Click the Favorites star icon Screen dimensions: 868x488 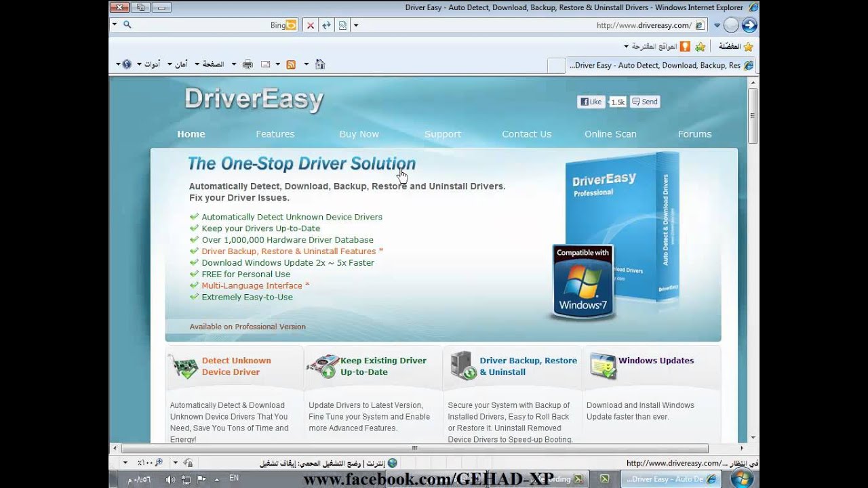748,46
